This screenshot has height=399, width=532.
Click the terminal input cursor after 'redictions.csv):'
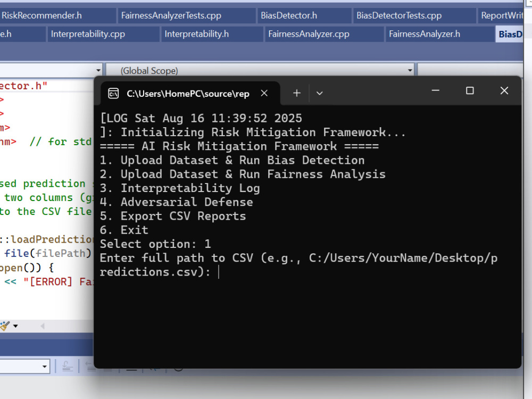tap(219, 272)
